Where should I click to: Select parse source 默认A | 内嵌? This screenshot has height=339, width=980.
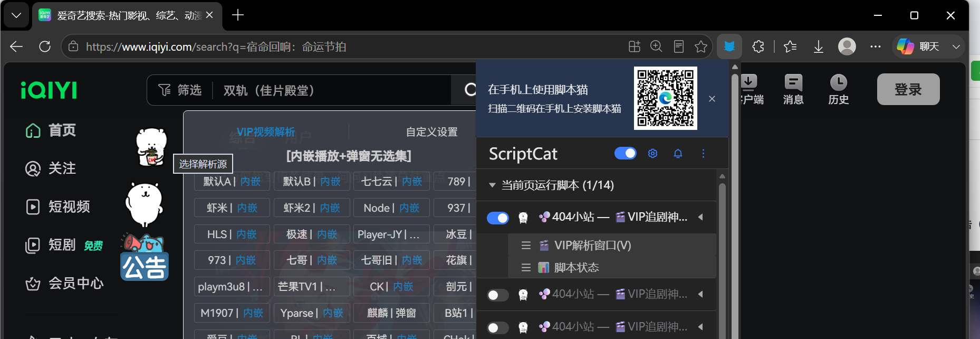pos(232,181)
